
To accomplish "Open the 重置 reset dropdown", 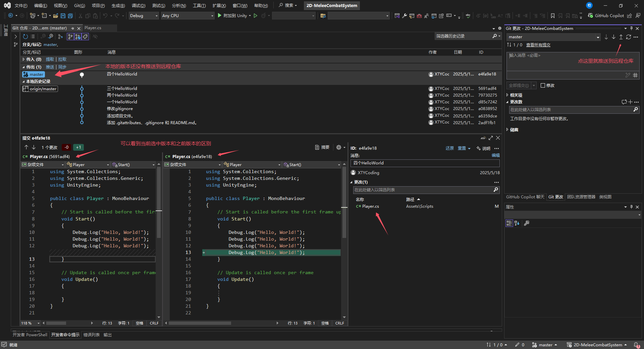I will click(464, 148).
